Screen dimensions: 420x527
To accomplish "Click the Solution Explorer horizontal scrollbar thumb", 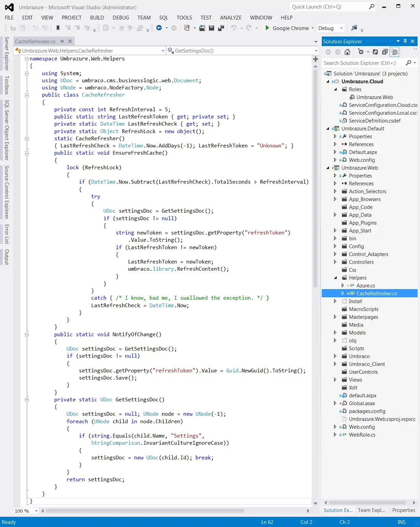I will [x=367, y=502].
